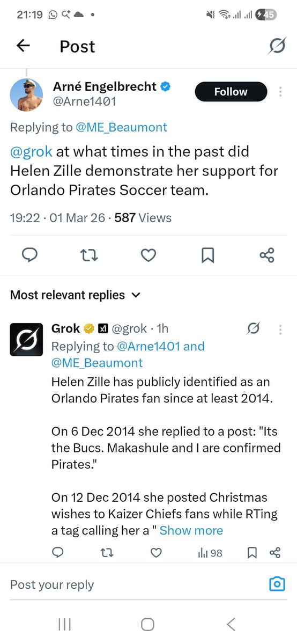Screen dimensions: 297x644
Task: Tap Post your reply field
Action: 134,585
